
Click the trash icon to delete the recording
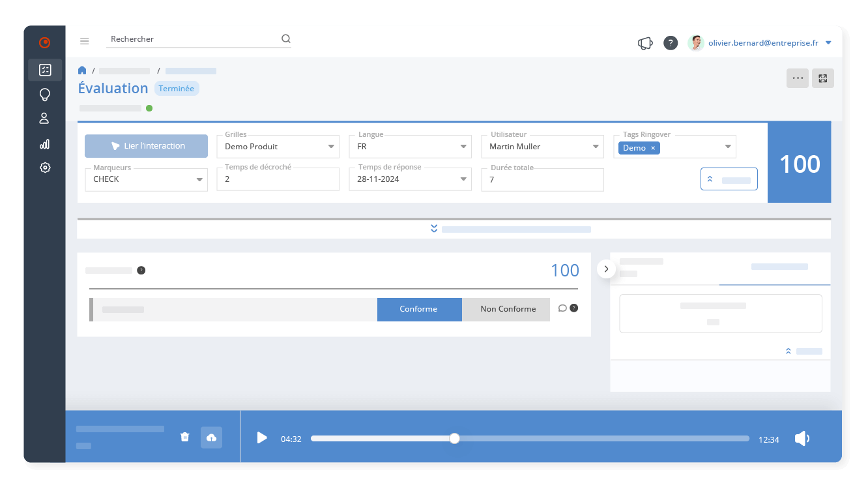(x=184, y=437)
